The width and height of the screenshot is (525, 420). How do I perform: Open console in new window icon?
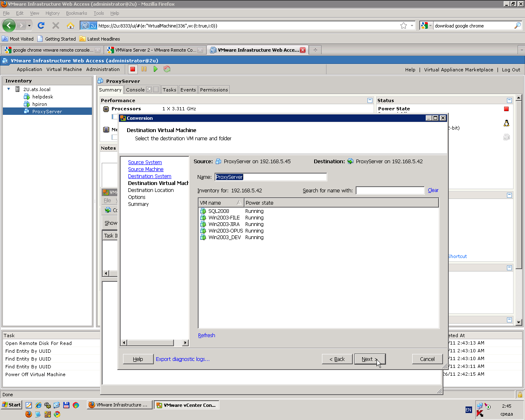[x=149, y=89]
